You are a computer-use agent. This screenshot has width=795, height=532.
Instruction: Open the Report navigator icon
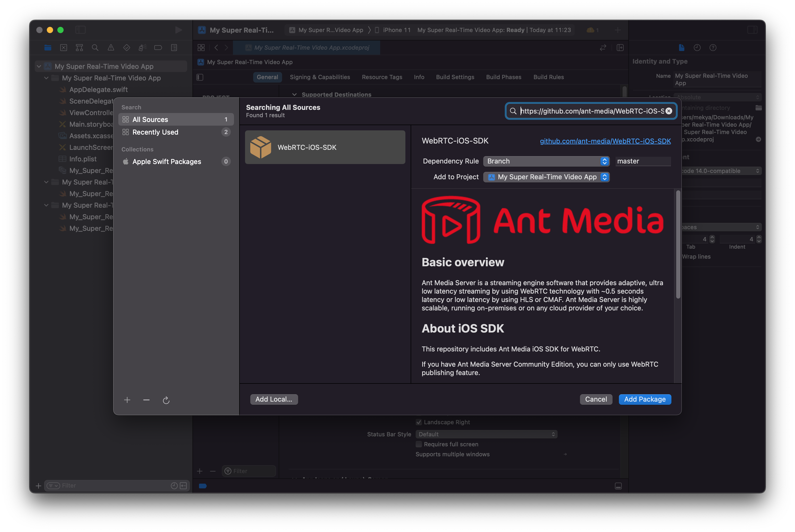tap(174, 48)
